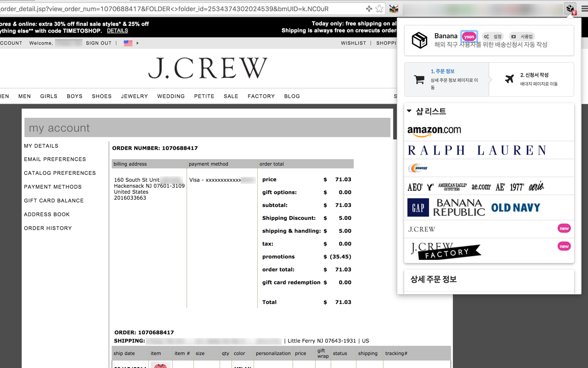Click the 'personalization' table header
The width and height of the screenshot is (588, 368).
(273, 353)
